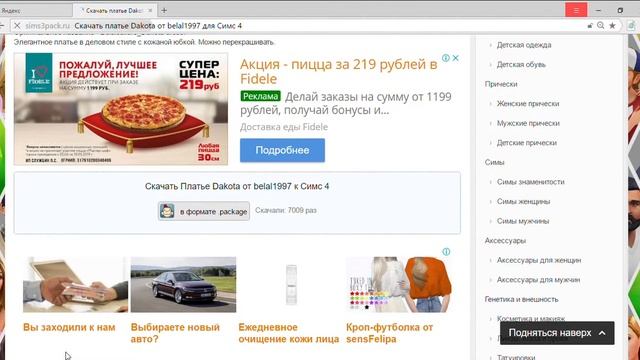
Task: Open the Прически section
Action: (501, 84)
